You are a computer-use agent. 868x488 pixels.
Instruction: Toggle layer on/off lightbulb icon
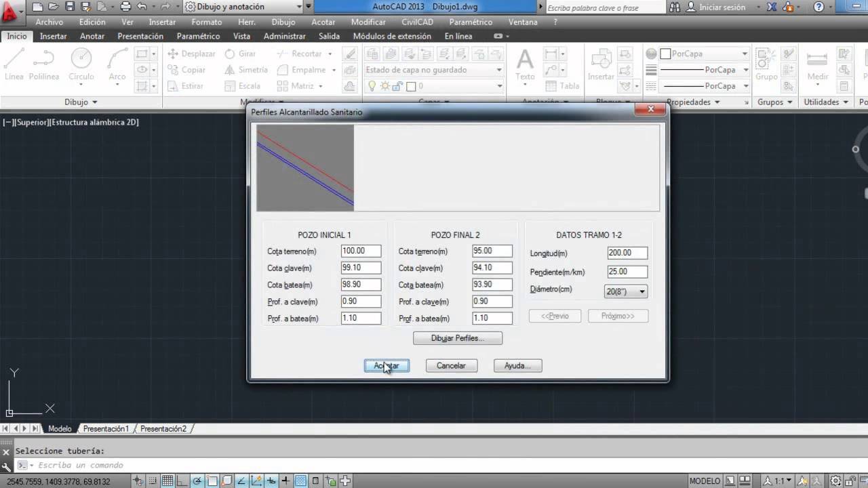coord(372,86)
